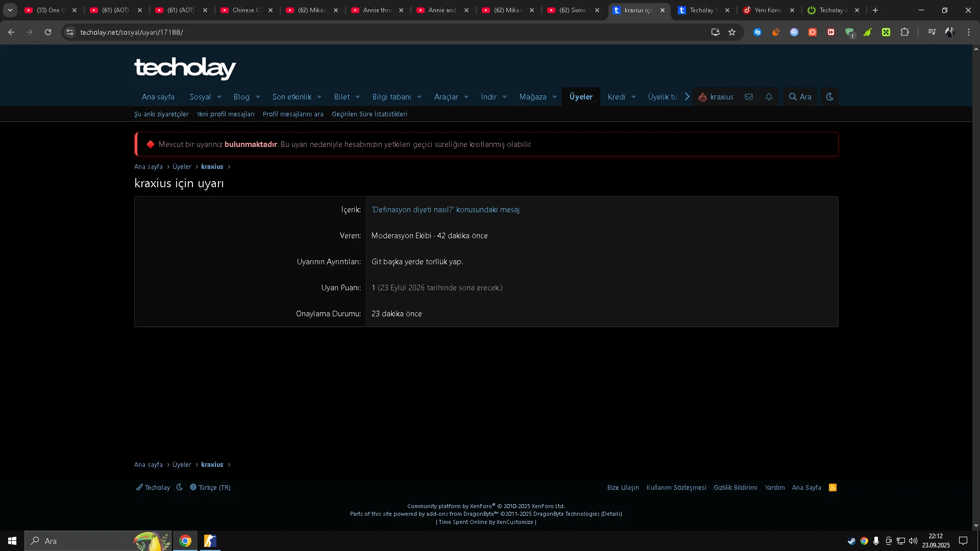
Task: Open the inbox envelope icon
Action: point(748,97)
